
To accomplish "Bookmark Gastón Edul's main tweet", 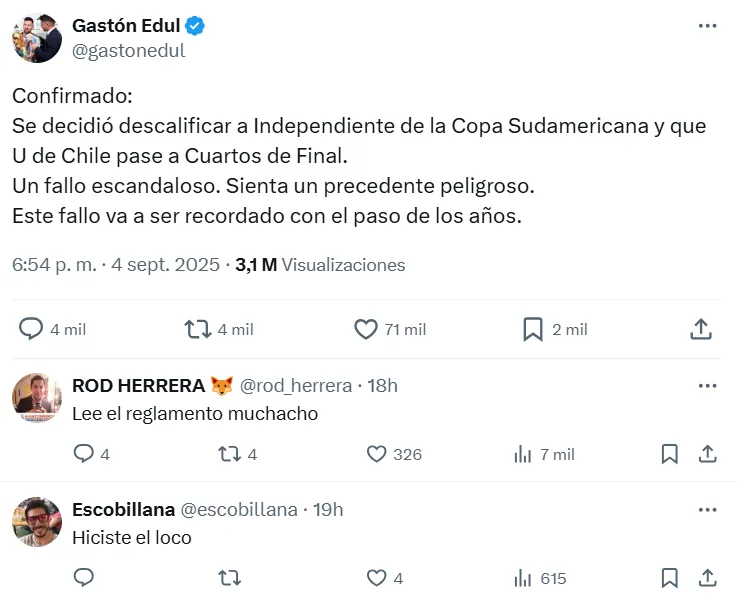I will [x=533, y=329].
